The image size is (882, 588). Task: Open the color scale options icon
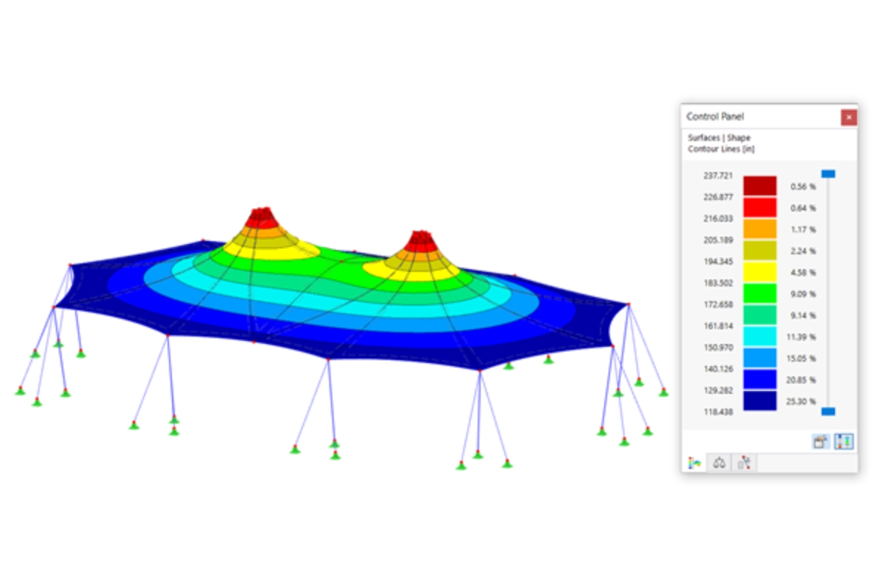pyautogui.click(x=821, y=442)
